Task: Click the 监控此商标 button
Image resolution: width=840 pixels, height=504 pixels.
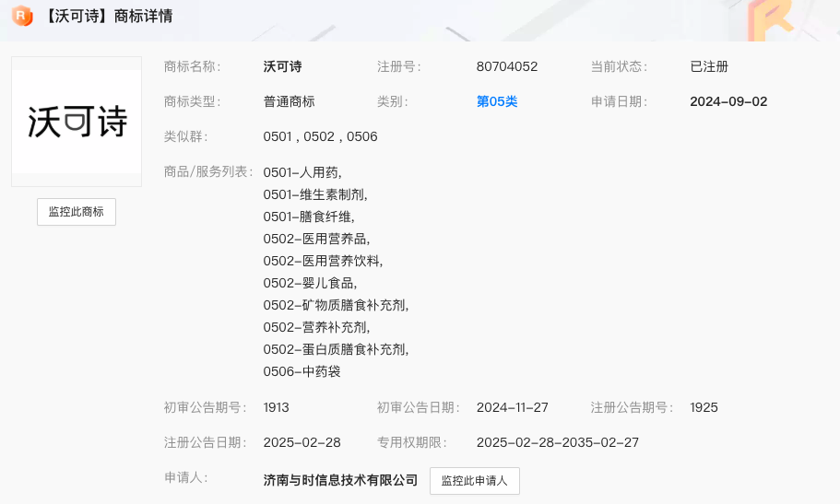Action: point(77,212)
